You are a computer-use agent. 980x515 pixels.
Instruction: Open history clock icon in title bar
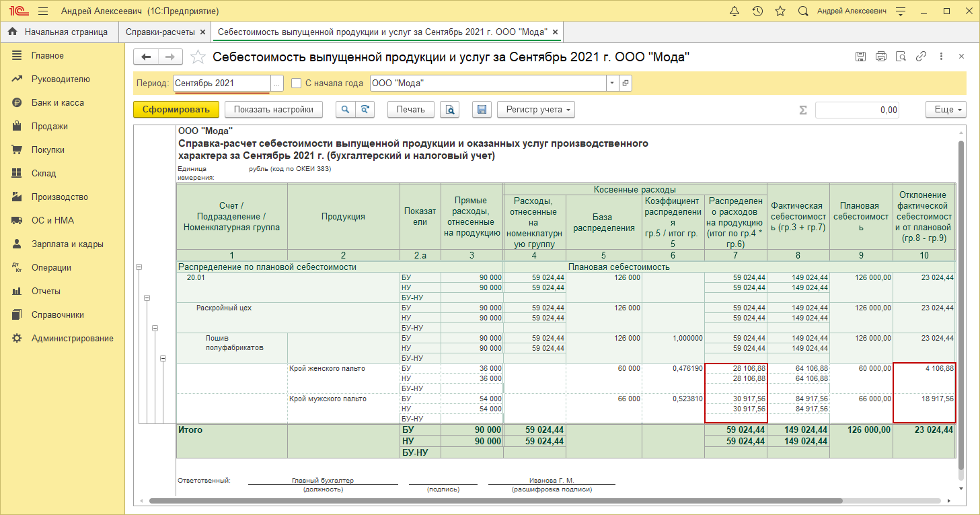757,11
